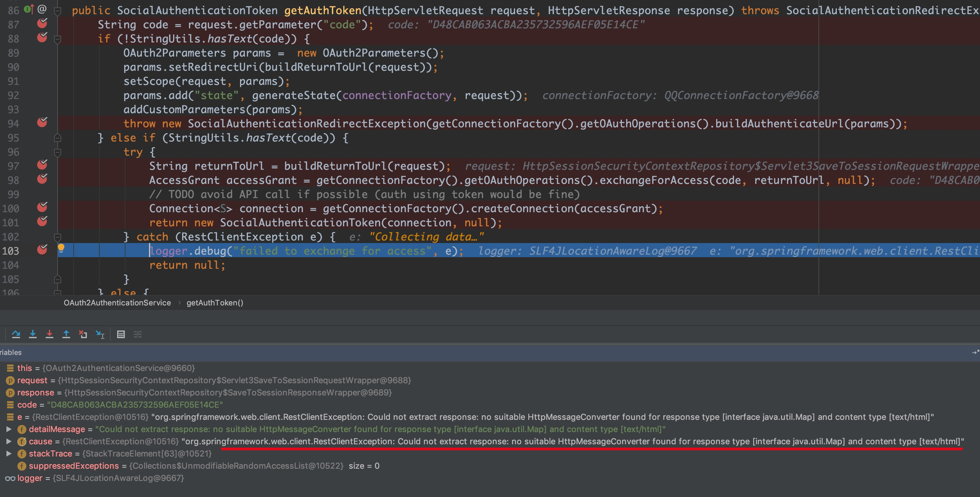Click the yellow intention light bulb on line 103
This screenshot has height=497, width=980.
pos(61,249)
